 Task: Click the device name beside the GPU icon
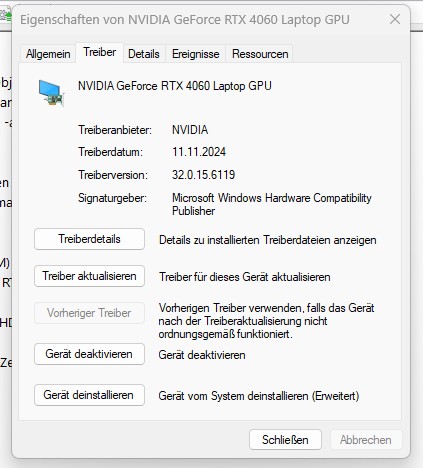[175, 86]
